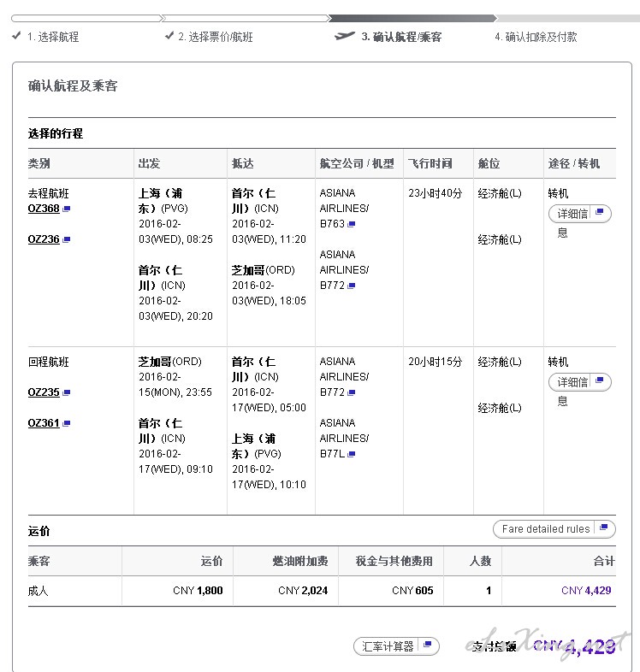This screenshot has height=672, width=640.
Task: Open 详细信息 for return transfer
Action: click(579, 382)
